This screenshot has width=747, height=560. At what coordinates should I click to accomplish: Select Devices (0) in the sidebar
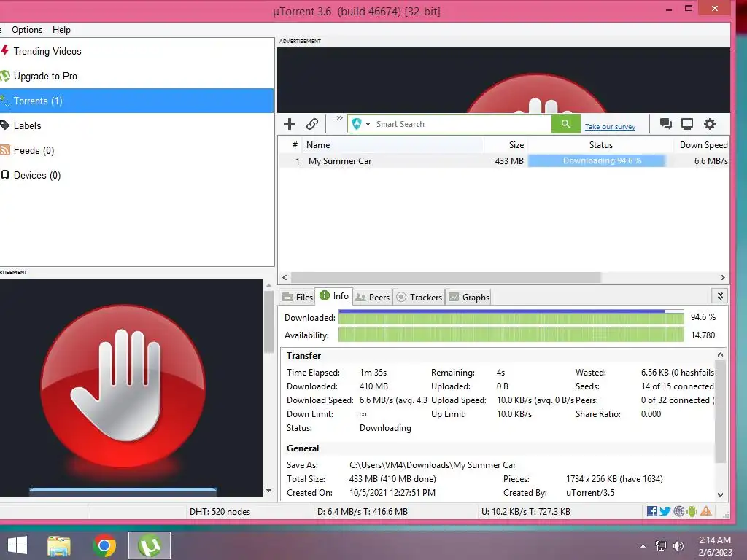pyautogui.click(x=136, y=175)
